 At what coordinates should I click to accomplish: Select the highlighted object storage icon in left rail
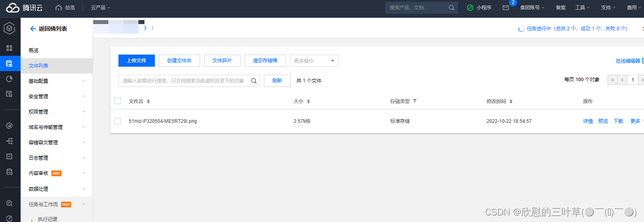(9, 64)
